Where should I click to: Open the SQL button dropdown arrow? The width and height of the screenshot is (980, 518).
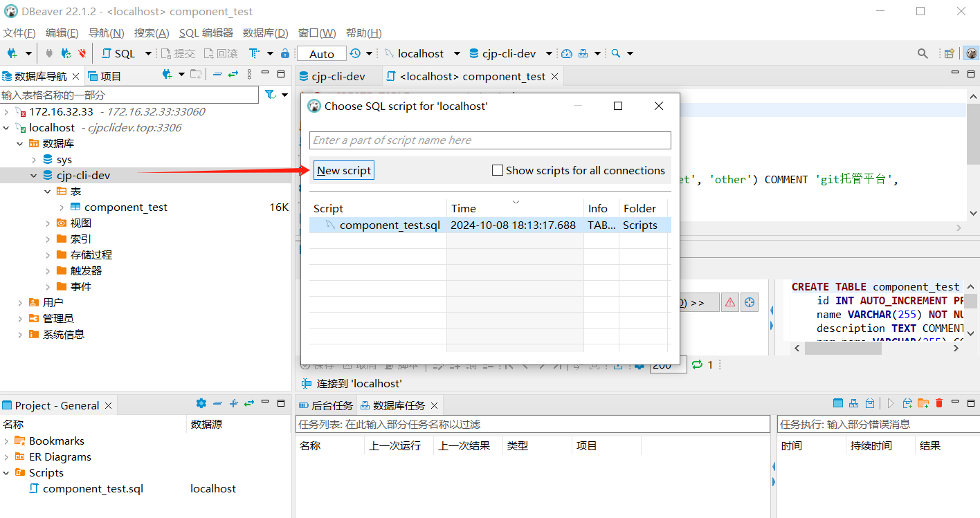tap(148, 53)
